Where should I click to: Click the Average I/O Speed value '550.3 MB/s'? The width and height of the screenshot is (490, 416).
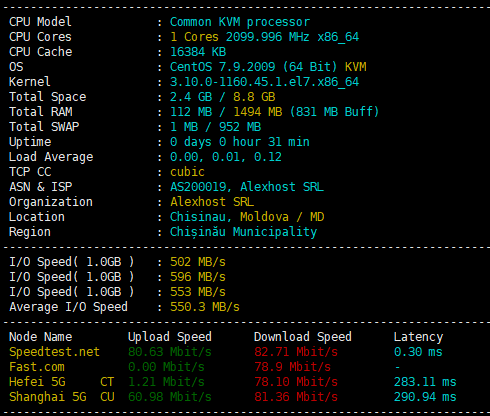coord(205,307)
